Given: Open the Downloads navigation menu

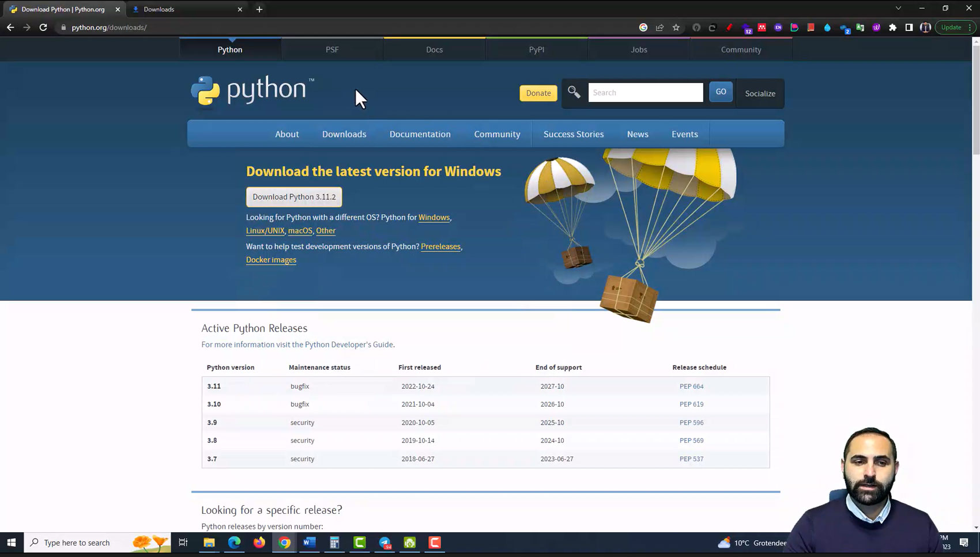Looking at the screenshot, I should 344,134.
